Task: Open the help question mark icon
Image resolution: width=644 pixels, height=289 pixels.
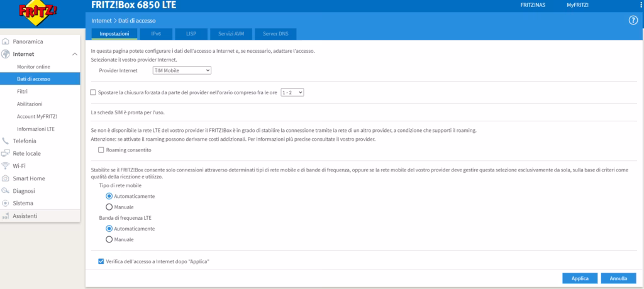Action: click(633, 21)
